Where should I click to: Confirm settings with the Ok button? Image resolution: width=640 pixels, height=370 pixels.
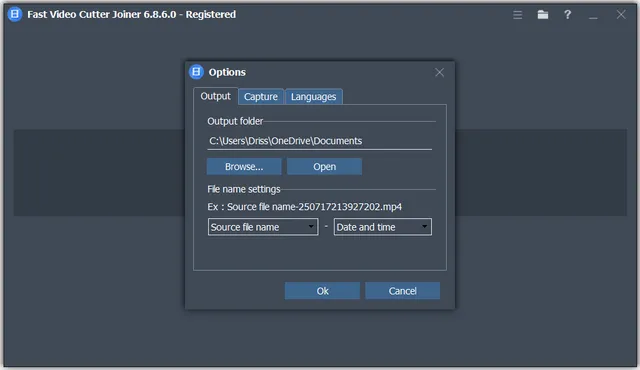322,291
